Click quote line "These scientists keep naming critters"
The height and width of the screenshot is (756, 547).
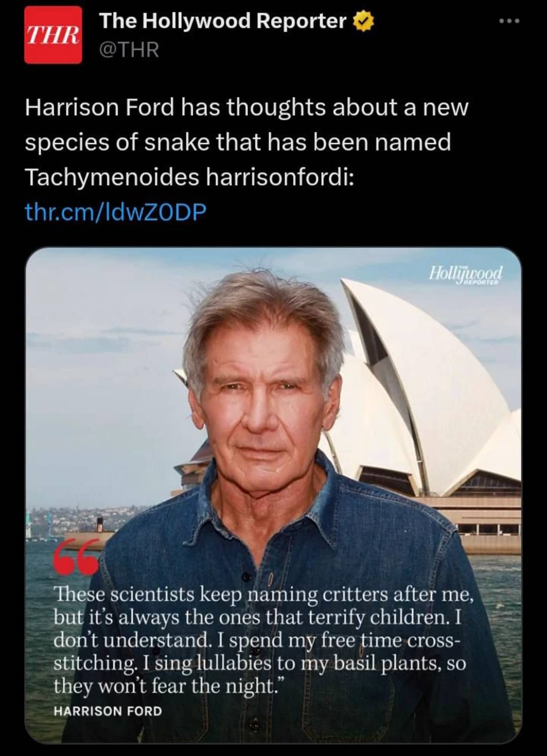click(263, 594)
